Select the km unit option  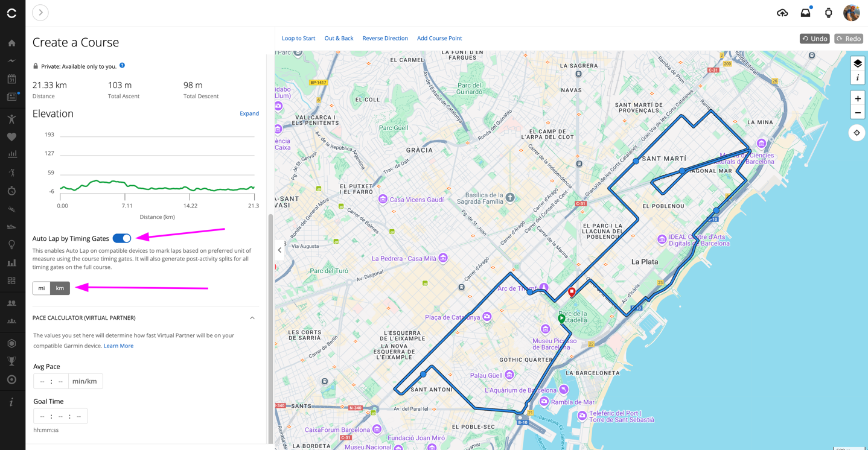(x=60, y=288)
